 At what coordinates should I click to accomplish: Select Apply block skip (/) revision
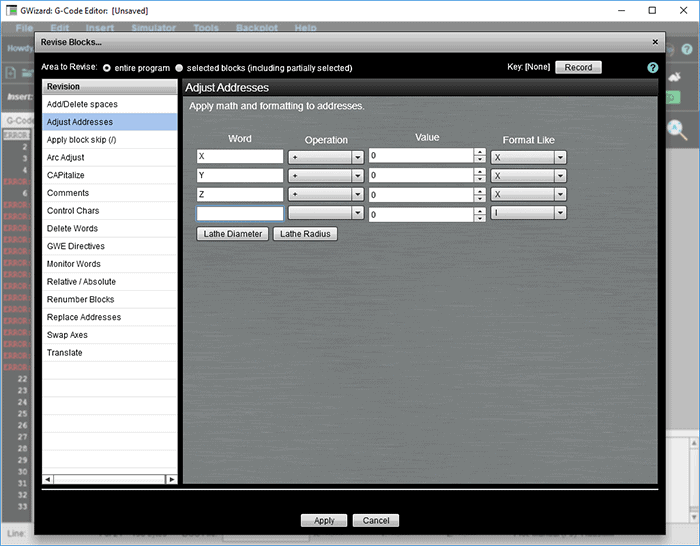click(x=110, y=140)
